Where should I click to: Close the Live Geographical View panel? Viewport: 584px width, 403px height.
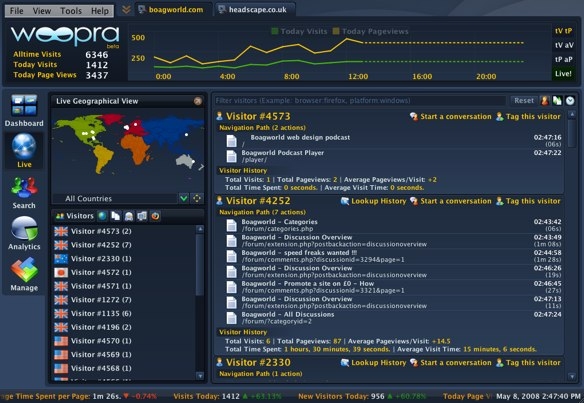pyautogui.click(x=198, y=101)
